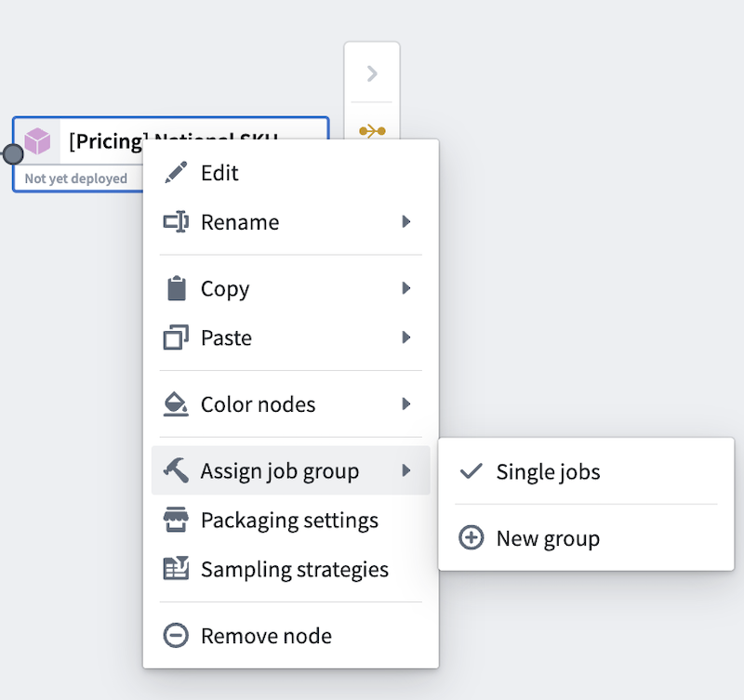
Task: Open the Paste submenu arrow
Action: (406, 337)
